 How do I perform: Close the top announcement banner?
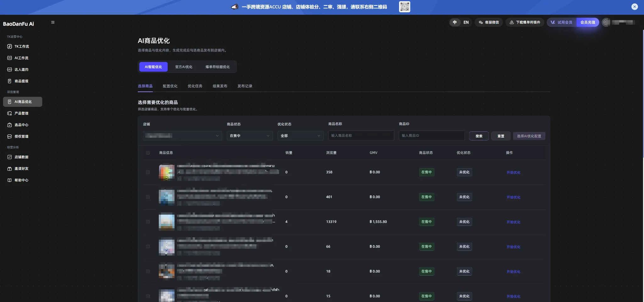635,7
